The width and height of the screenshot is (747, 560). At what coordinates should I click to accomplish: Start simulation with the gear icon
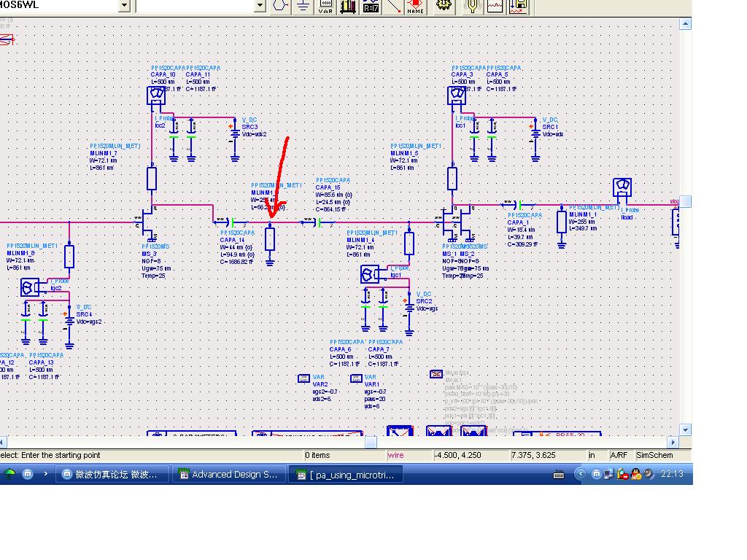[444, 6]
